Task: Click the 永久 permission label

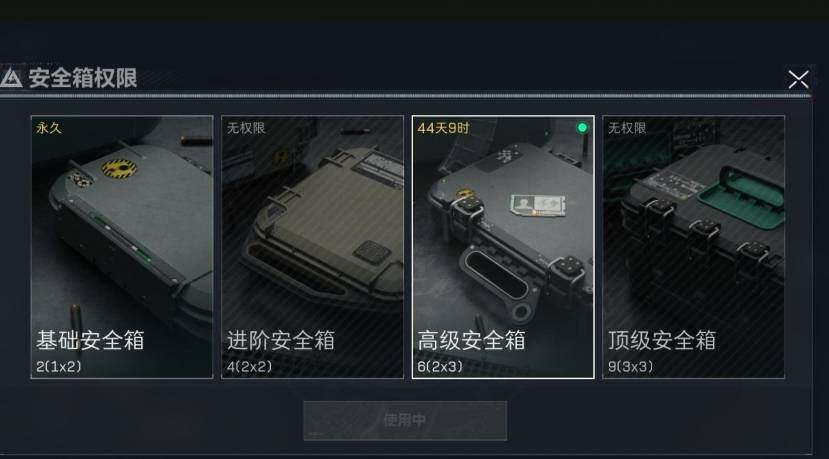Action: pos(49,128)
